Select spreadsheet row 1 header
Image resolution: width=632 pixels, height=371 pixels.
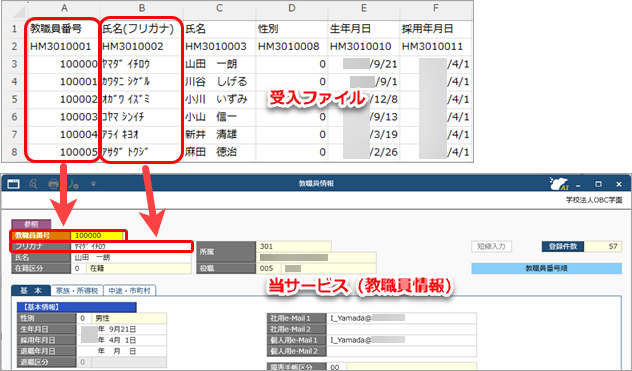[x=15, y=29]
